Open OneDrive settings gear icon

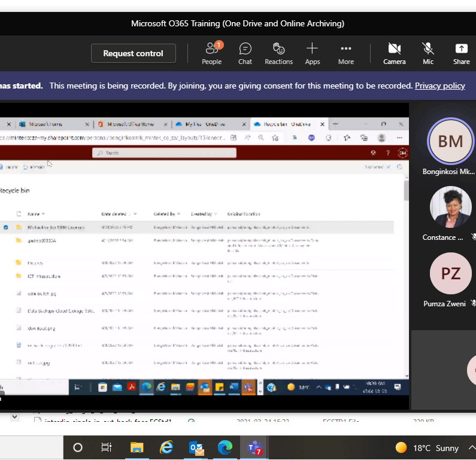point(374,153)
